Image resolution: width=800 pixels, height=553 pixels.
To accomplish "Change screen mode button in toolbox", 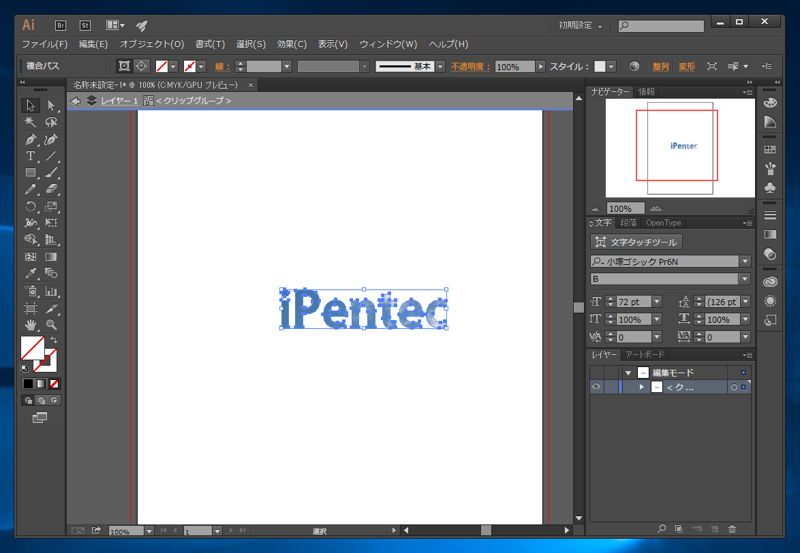I will click(x=40, y=418).
